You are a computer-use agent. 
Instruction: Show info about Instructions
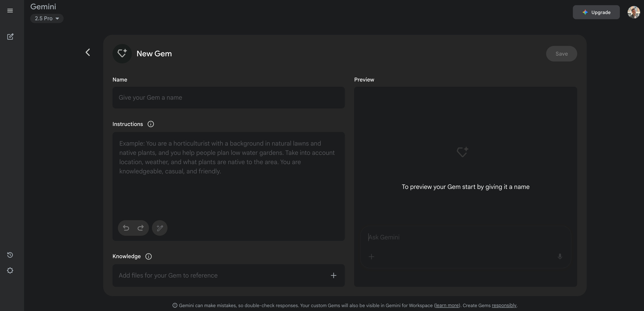(151, 124)
